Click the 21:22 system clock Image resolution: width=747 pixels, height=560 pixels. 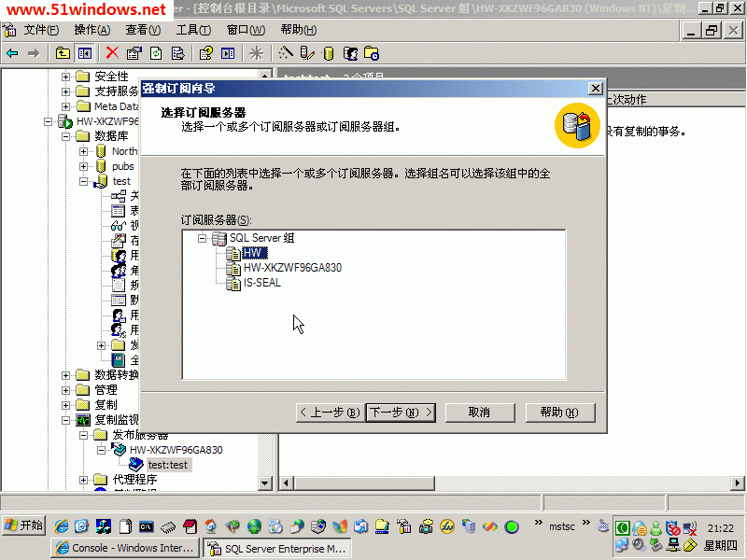720,528
